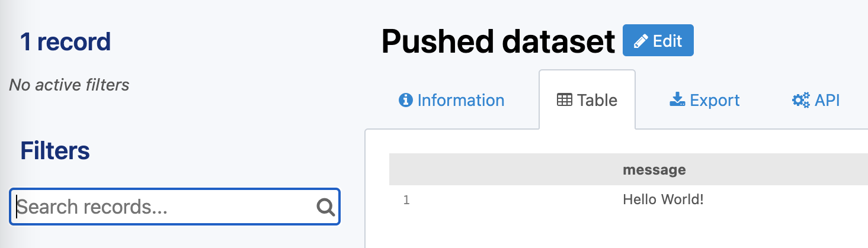Click the No active filters text
This screenshot has width=868, height=248.
(x=69, y=85)
